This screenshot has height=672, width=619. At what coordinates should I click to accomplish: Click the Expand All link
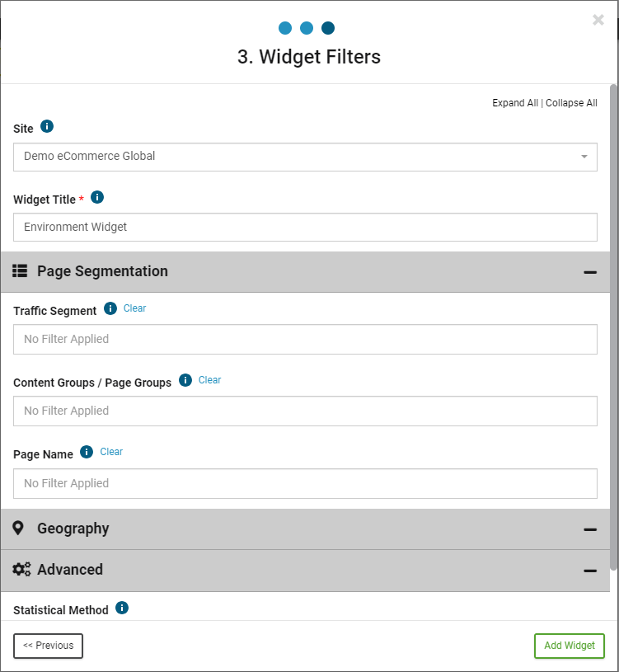point(515,103)
